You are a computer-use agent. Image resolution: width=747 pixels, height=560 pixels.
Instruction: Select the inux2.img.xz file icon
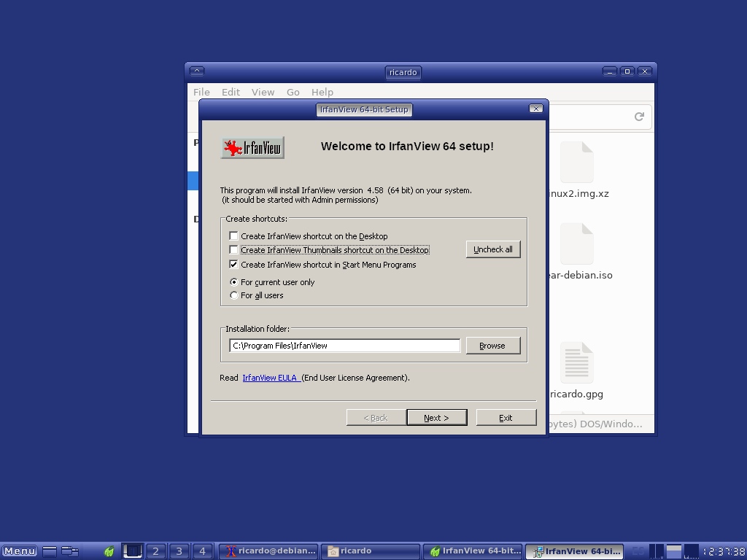[x=577, y=162]
